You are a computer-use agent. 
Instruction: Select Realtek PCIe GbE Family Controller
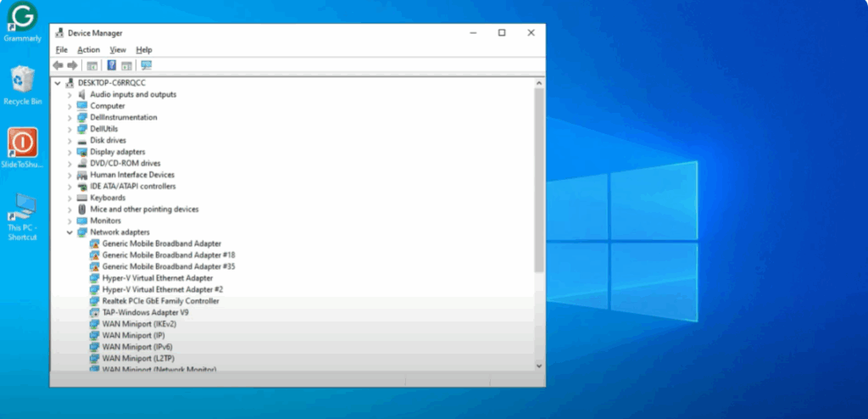point(160,301)
